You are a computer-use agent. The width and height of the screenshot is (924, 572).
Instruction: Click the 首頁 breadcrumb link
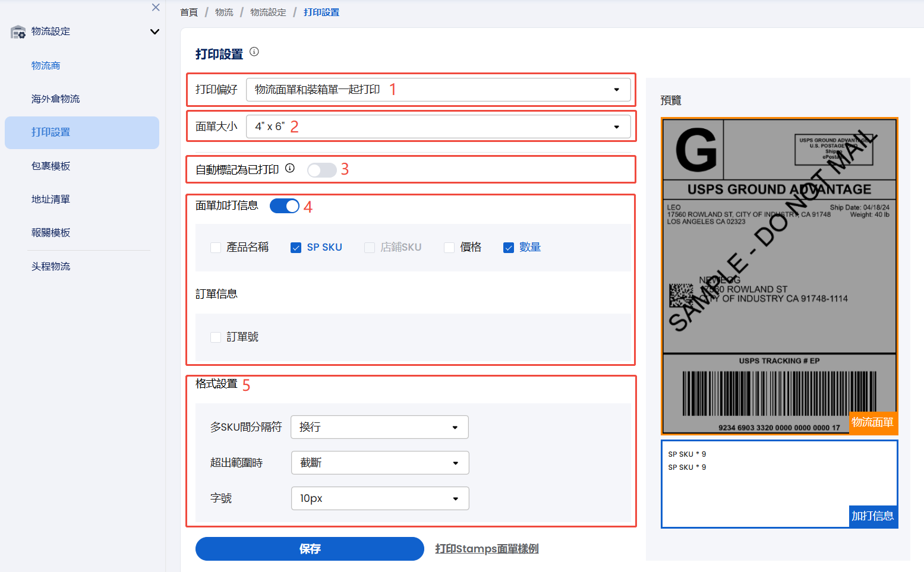189,12
